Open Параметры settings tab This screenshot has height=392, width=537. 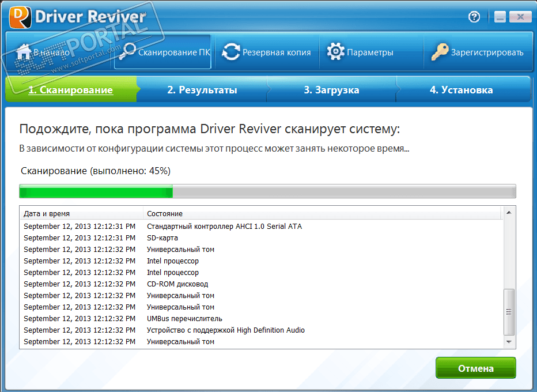tap(371, 52)
